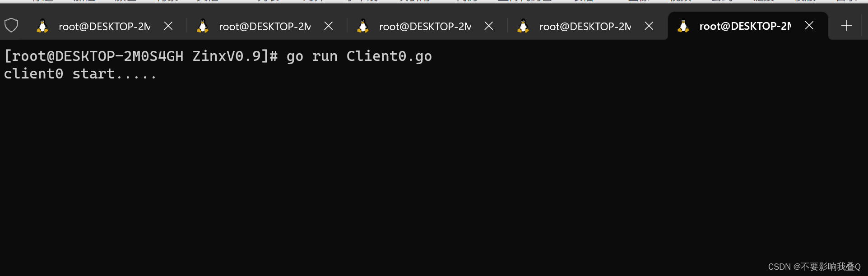Image resolution: width=868 pixels, height=276 pixels.
Task: Click the penguin icon on third terminal tab
Action: (362, 26)
